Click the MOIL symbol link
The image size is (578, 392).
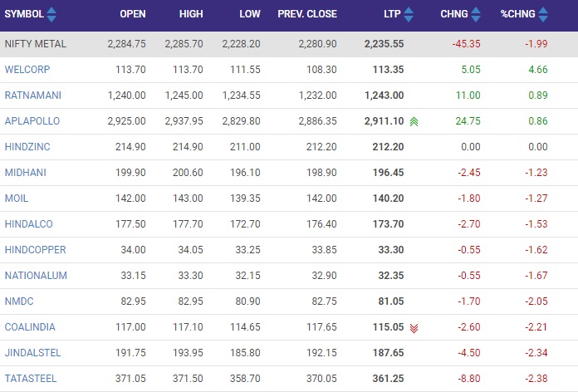tap(17, 198)
